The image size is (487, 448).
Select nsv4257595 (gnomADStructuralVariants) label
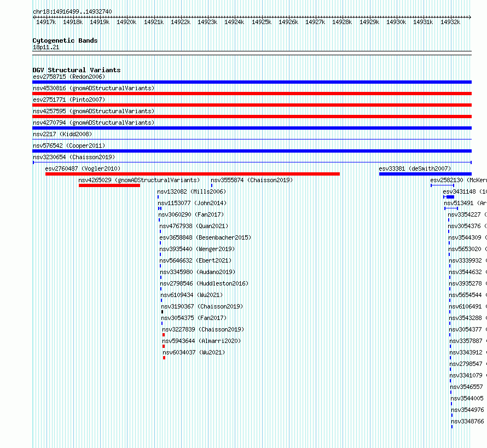(x=94, y=111)
